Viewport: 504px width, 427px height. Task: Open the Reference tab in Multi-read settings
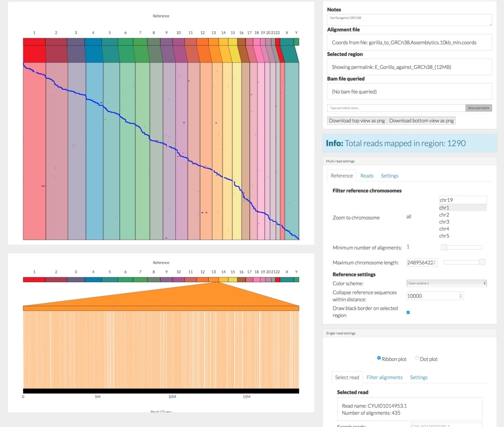[342, 175]
